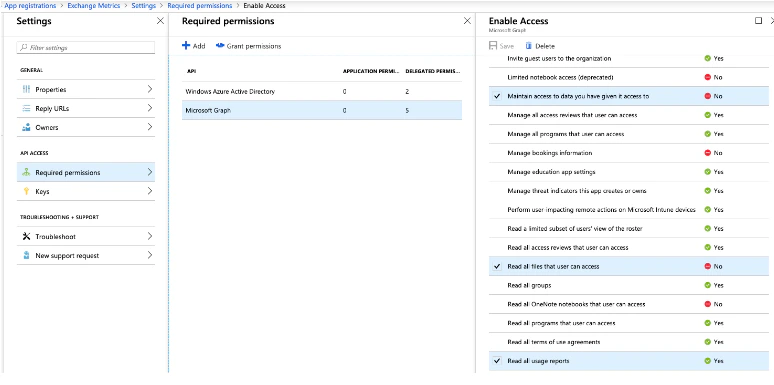
Task: Click Grant permissions button label
Action: click(254, 46)
